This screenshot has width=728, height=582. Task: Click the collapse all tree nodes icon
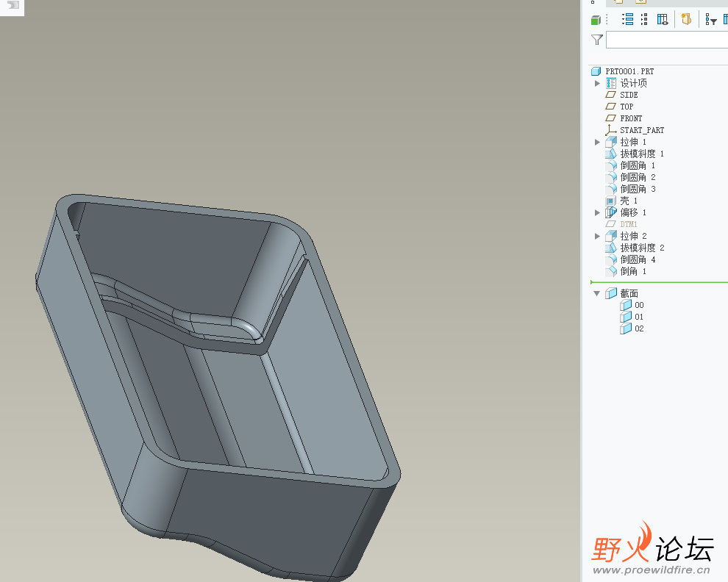coord(644,19)
